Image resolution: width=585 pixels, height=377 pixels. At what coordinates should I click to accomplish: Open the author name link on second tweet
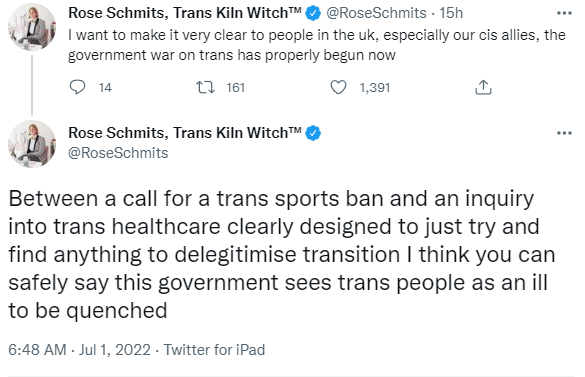click(185, 133)
